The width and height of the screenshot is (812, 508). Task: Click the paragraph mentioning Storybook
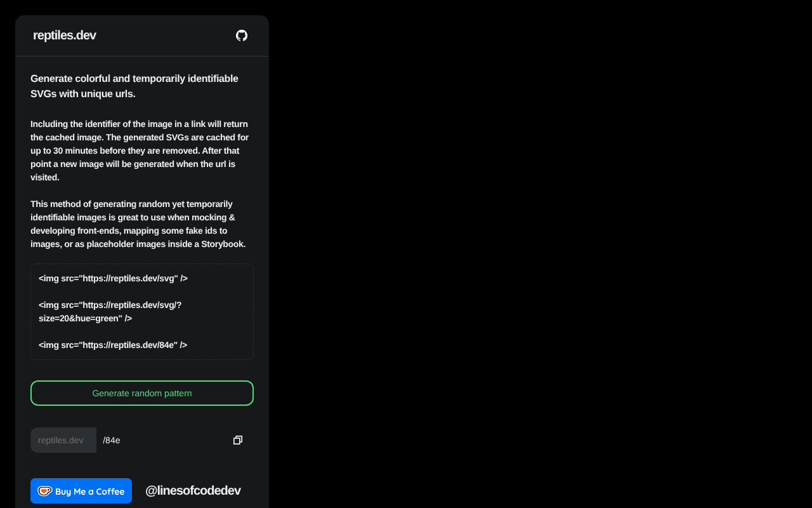pyautogui.click(x=138, y=224)
